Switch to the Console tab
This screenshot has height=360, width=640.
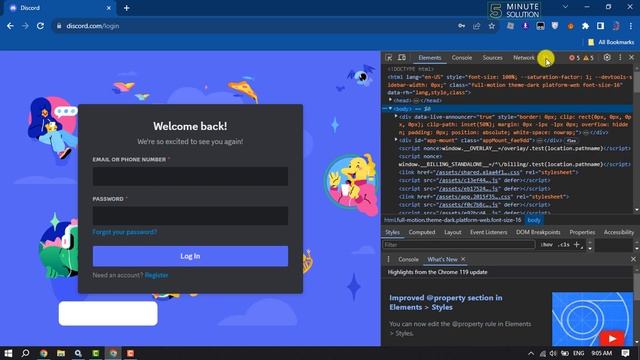point(462,58)
